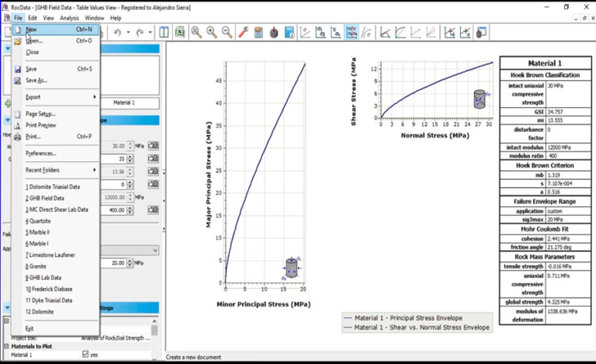The height and width of the screenshot is (364, 596).
Task: Open recent file Frederick Diabase
Action: pyautogui.click(x=56, y=289)
